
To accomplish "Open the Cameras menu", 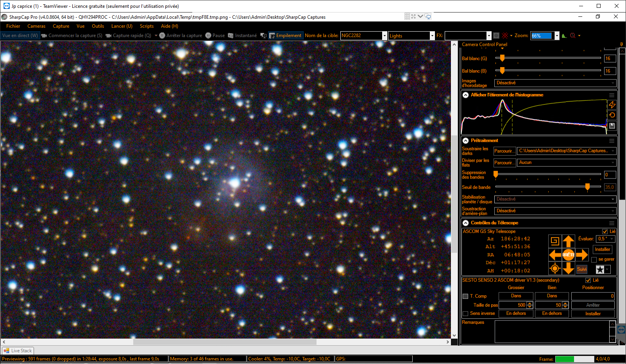I will (36, 26).
